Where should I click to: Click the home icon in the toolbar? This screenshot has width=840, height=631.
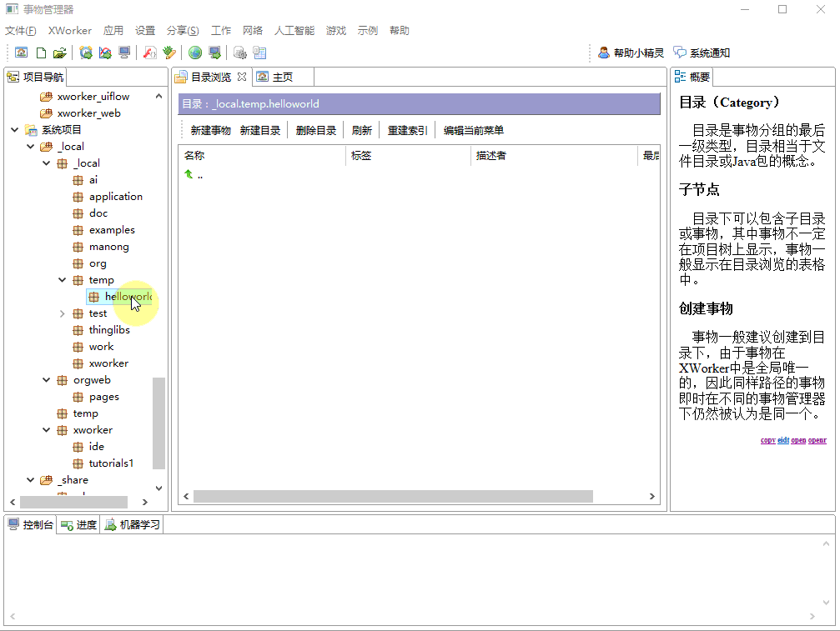tap(21, 53)
